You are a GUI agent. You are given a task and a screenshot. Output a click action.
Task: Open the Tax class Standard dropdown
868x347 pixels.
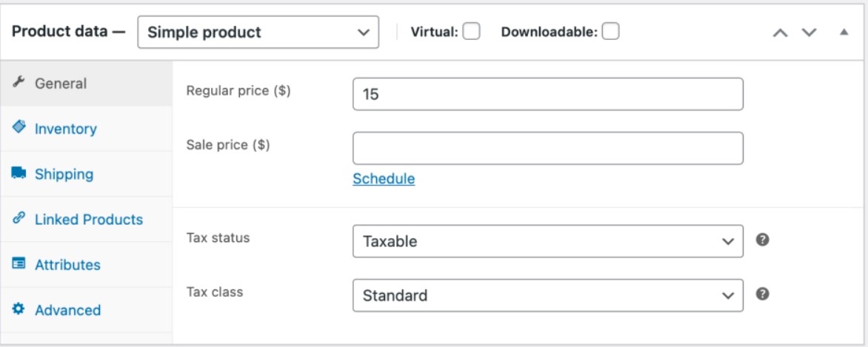click(547, 295)
